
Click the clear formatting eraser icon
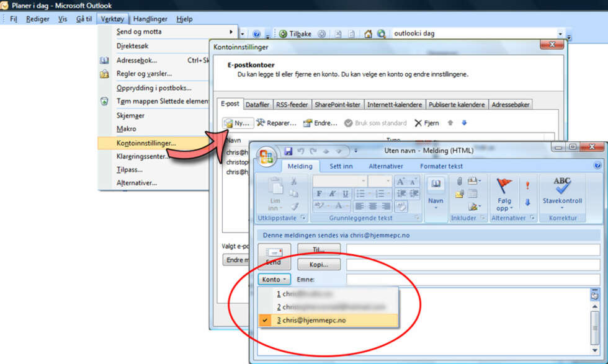pos(401,206)
